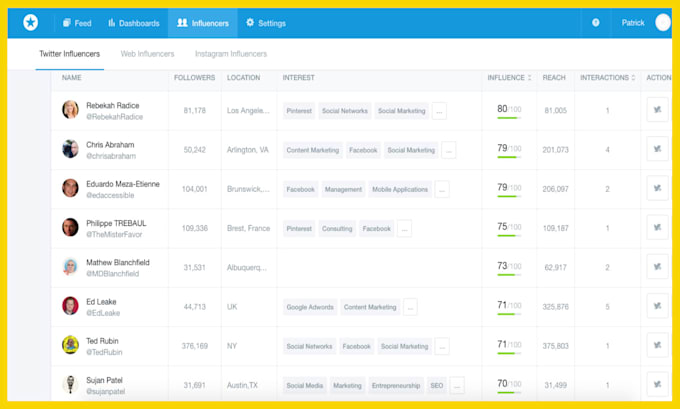Screen dimensions: 680x409
Task: Open the @TedRubin handle
Action: pyautogui.click(x=104, y=352)
